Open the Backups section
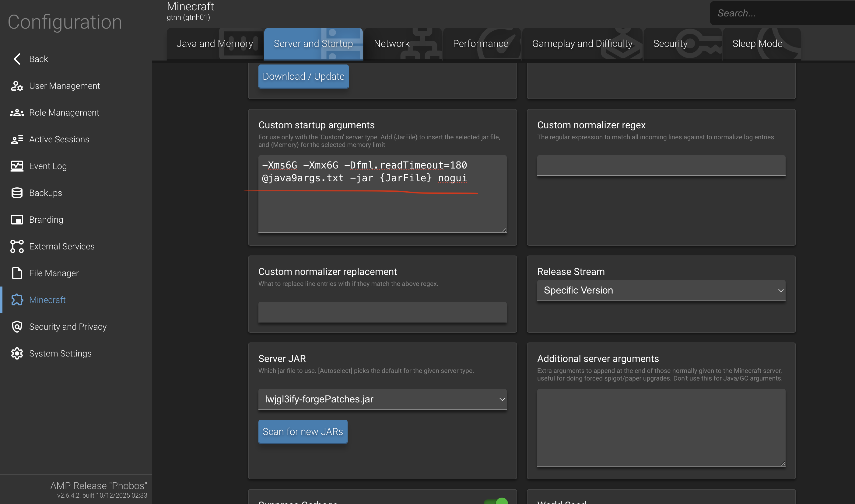Viewport: 855px width, 504px height. 46,193
